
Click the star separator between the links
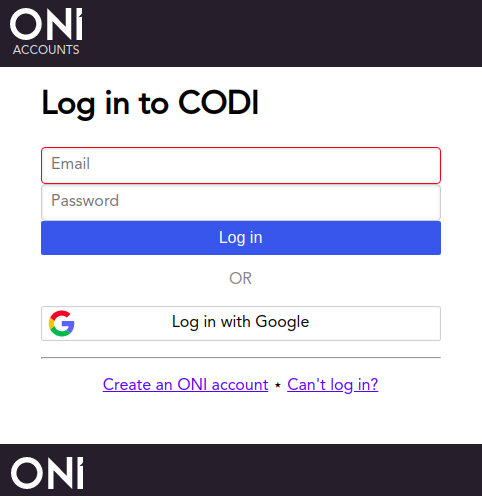point(278,385)
